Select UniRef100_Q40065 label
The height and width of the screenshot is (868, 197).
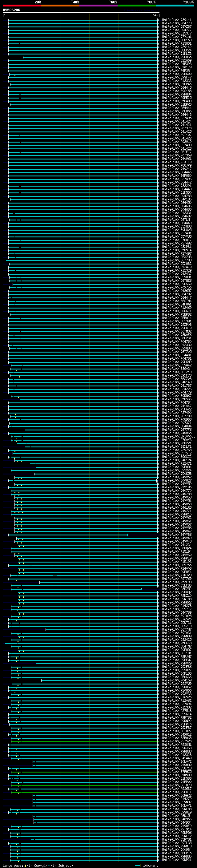coord(176,433)
